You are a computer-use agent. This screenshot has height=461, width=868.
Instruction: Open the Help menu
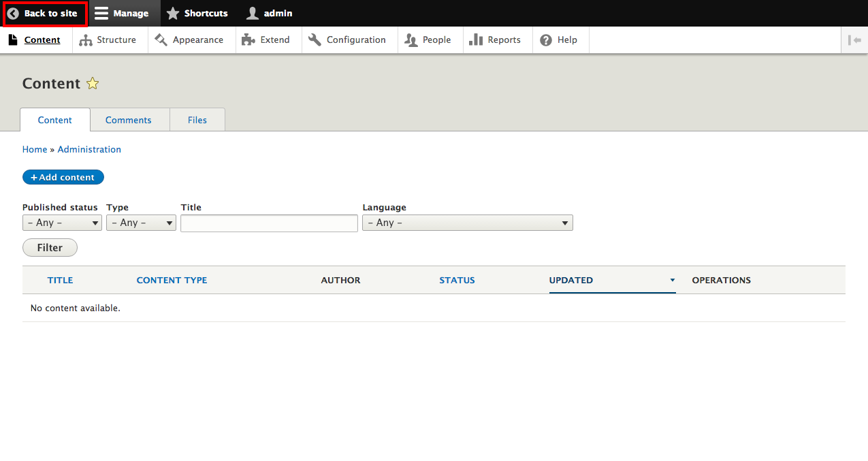tap(561, 40)
